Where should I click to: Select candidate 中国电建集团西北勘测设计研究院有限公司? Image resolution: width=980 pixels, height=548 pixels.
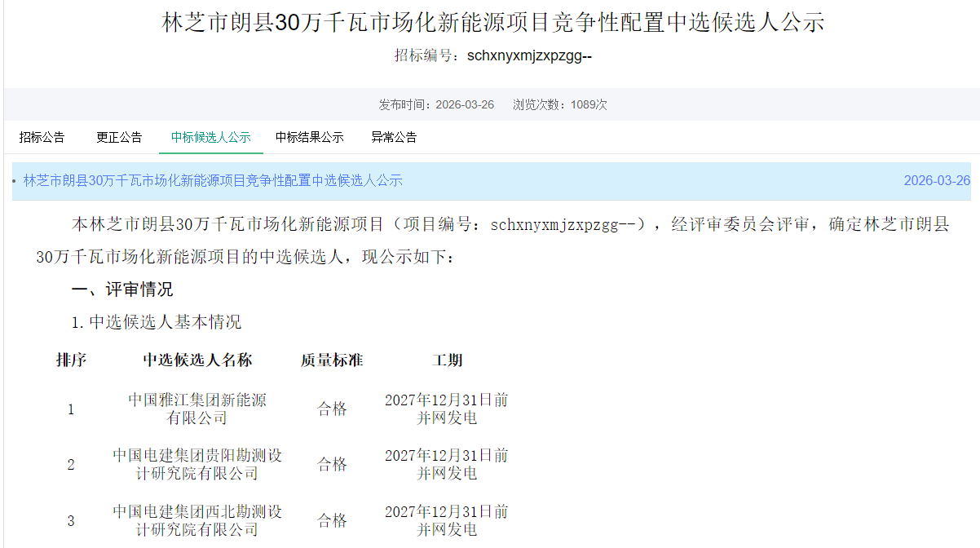197,520
